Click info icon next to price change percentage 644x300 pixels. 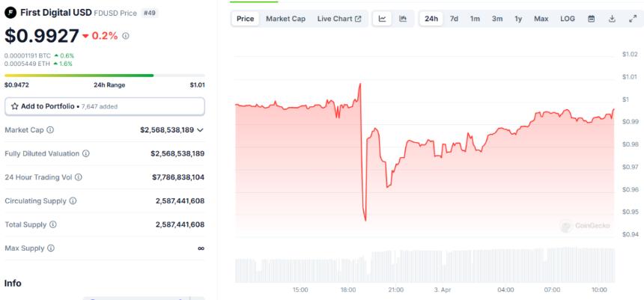pos(126,36)
